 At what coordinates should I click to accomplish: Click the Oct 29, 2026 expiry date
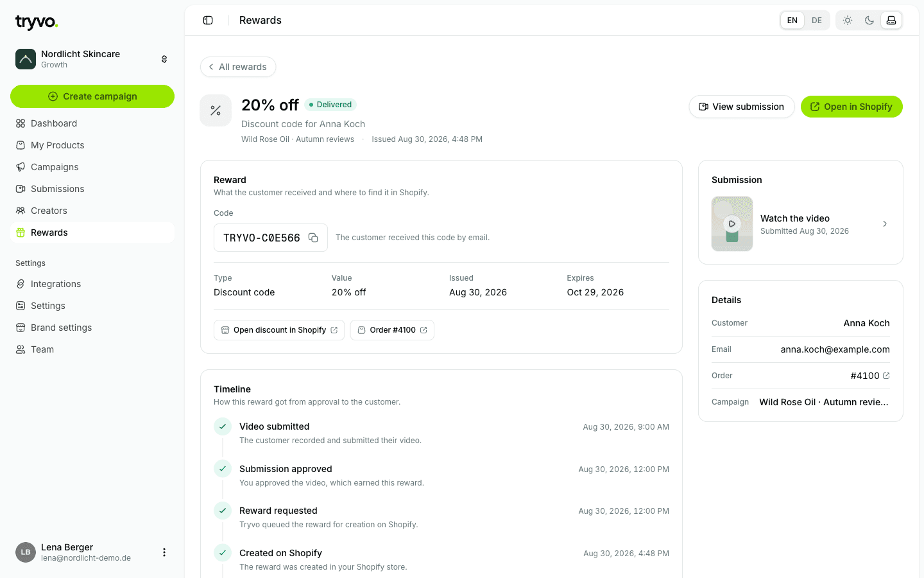[595, 292]
